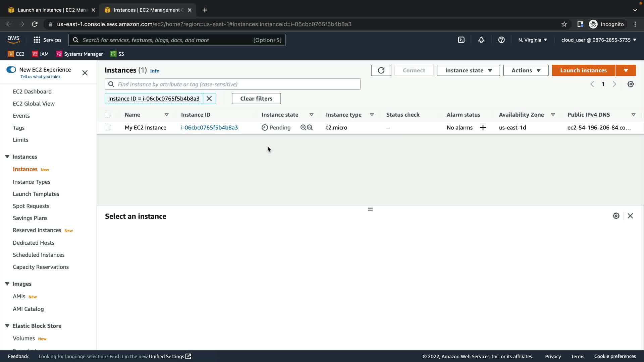This screenshot has width=644, height=362.
Task: Toggle the New EC2 Experience switch
Action: point(11,70)
